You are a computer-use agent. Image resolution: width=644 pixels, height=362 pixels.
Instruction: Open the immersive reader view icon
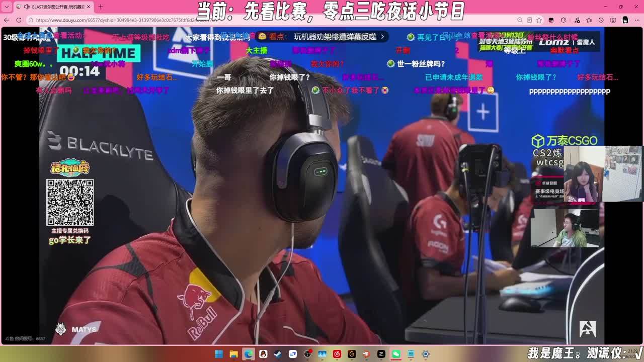[x=530, y=20]
